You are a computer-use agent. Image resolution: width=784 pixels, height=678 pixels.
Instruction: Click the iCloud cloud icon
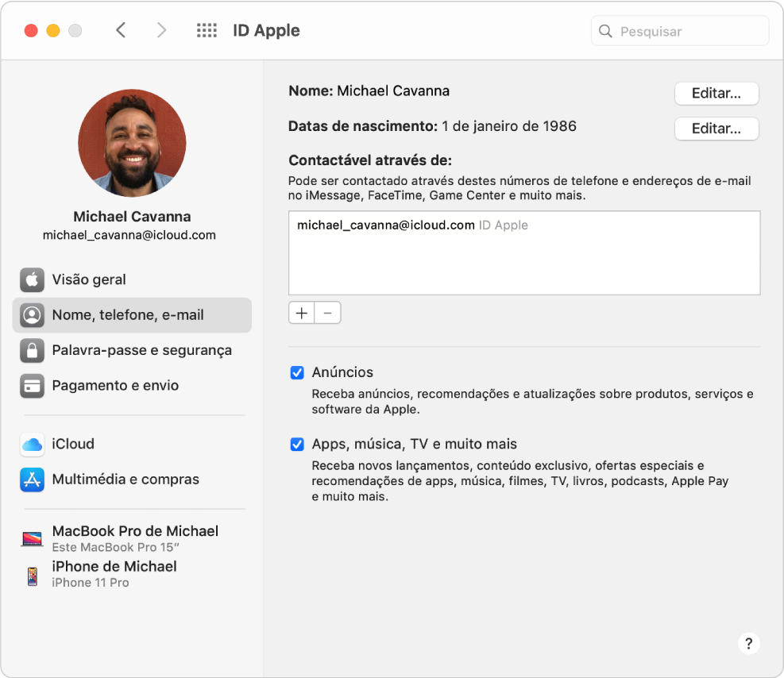click(32, 444)
